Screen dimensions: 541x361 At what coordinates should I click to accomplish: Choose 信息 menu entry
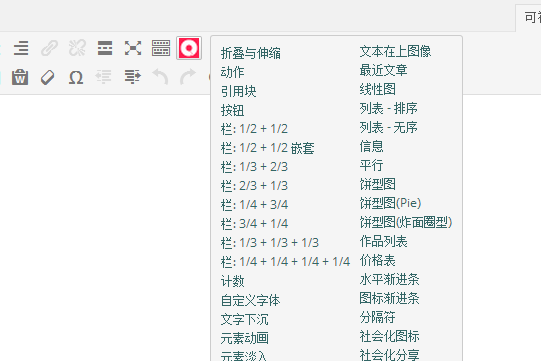coord(371,146)
